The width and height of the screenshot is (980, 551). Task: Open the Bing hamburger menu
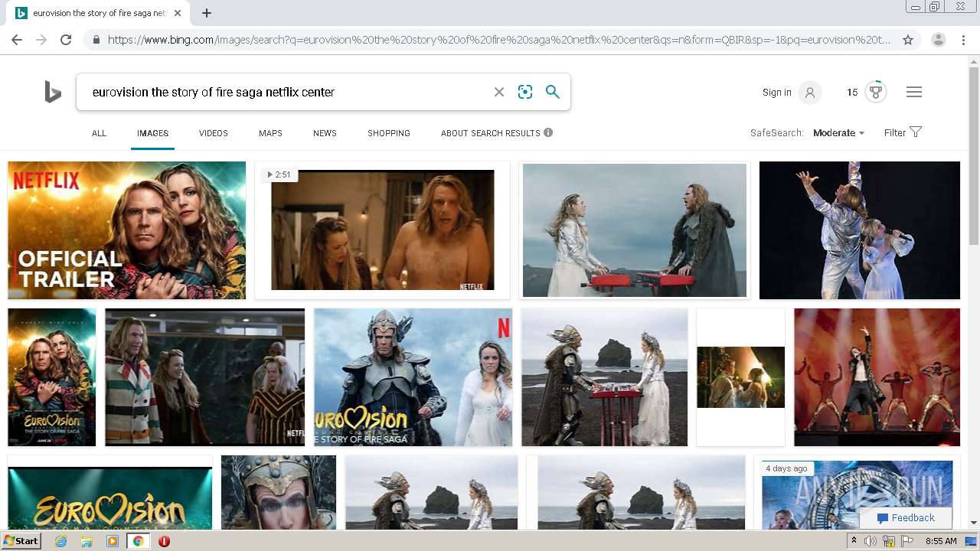[x=914, y=92]
